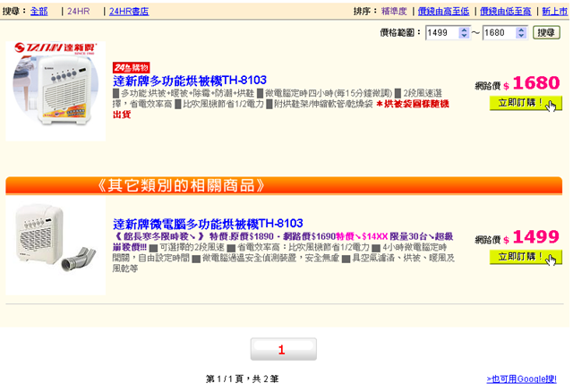Decrease the minimum price 1499 stepper
This screenshot has height=392, width=573.
(464, 36)
